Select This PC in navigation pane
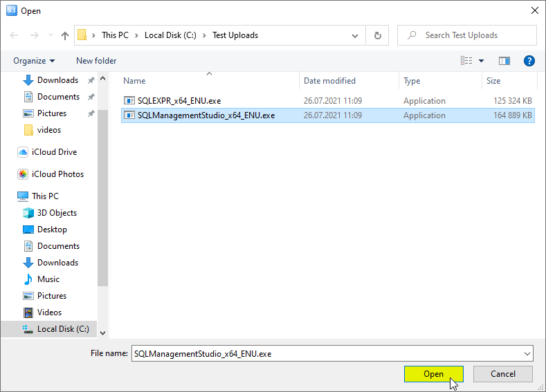546x392 pixels. tap(38, 196)
